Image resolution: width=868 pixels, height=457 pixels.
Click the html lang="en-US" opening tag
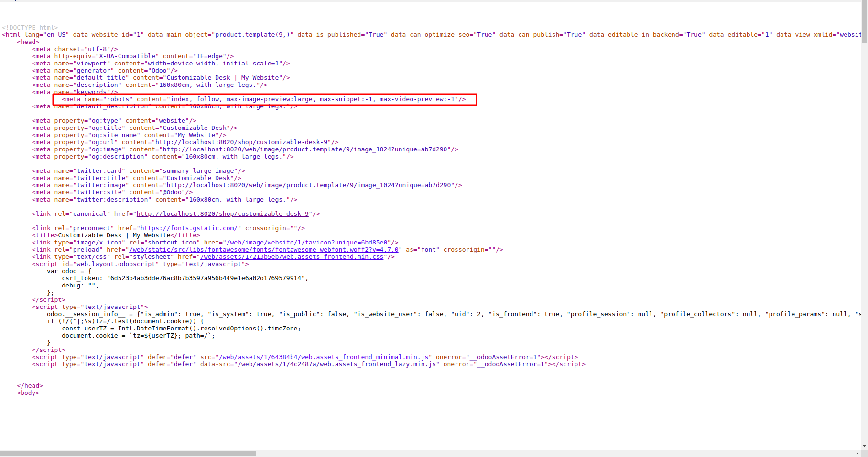431,35
